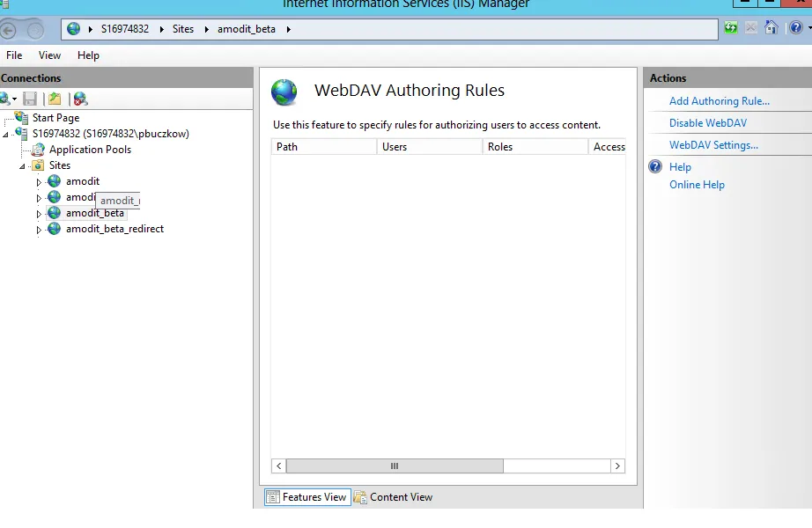Screen dimensions: 812x528
Task: Open dropdown arrow after S16974832 in breadcrumb
Action: point(161,30)
